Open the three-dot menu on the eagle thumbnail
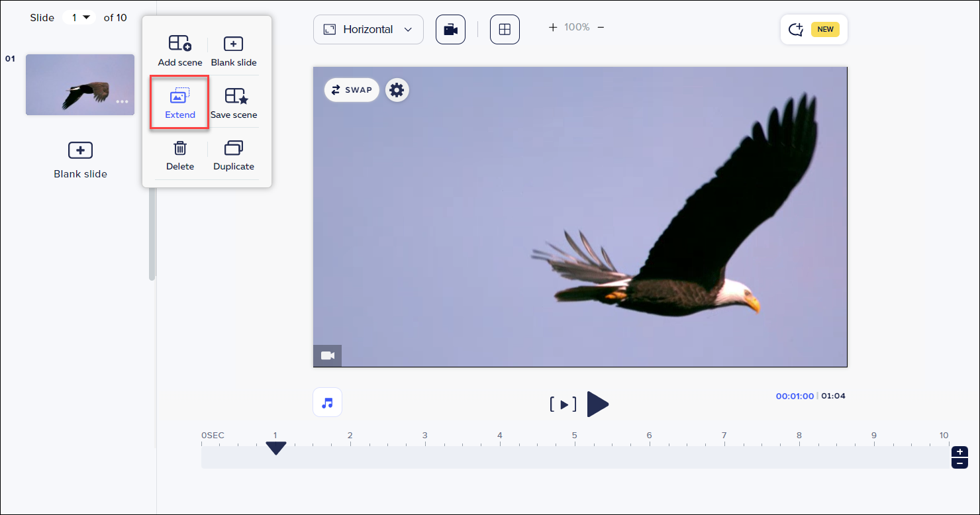Viewport: 980px width, 515px height. tap(122, 101)
